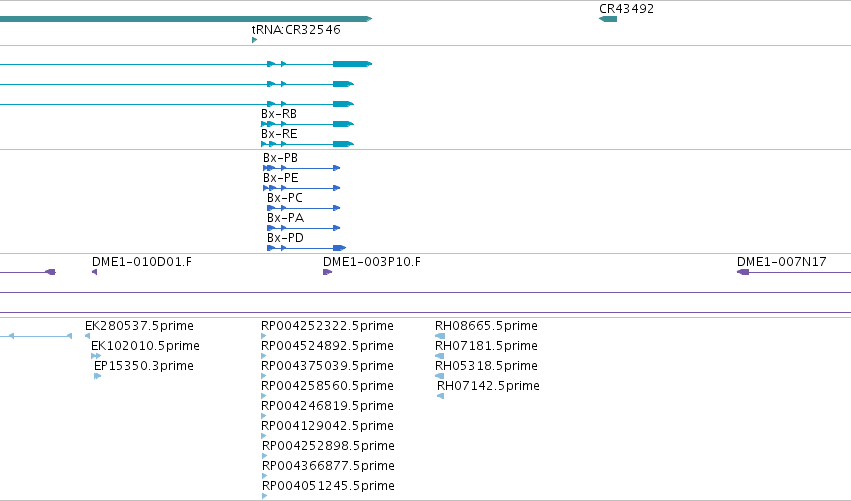
Task: Click the RH07142.5prime EST label
Action: (x=488, y=386)
